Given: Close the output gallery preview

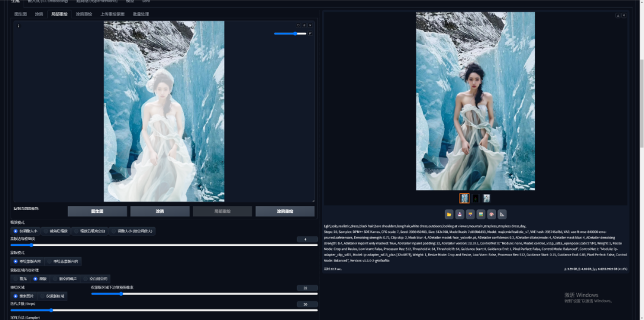Looking at the screenshot, I should click(x=624, y=15).
